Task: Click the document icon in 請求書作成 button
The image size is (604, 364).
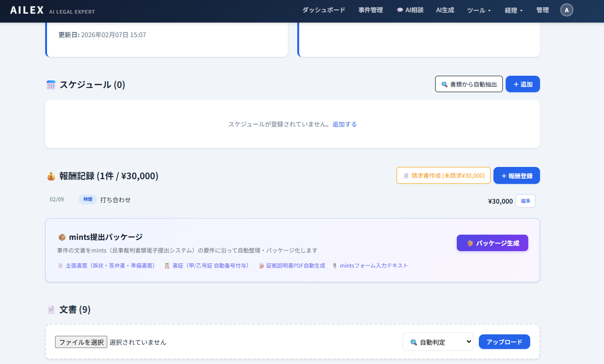Action: 406,176
